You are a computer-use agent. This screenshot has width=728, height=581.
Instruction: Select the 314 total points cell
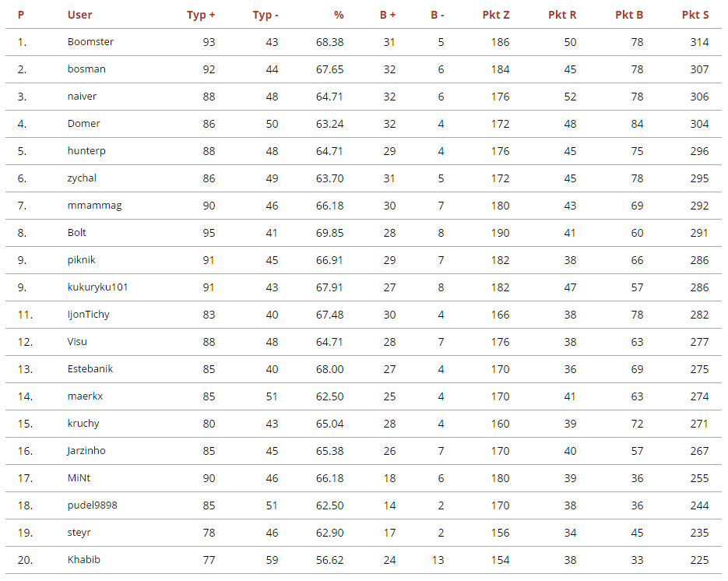[x=699, y=42]
